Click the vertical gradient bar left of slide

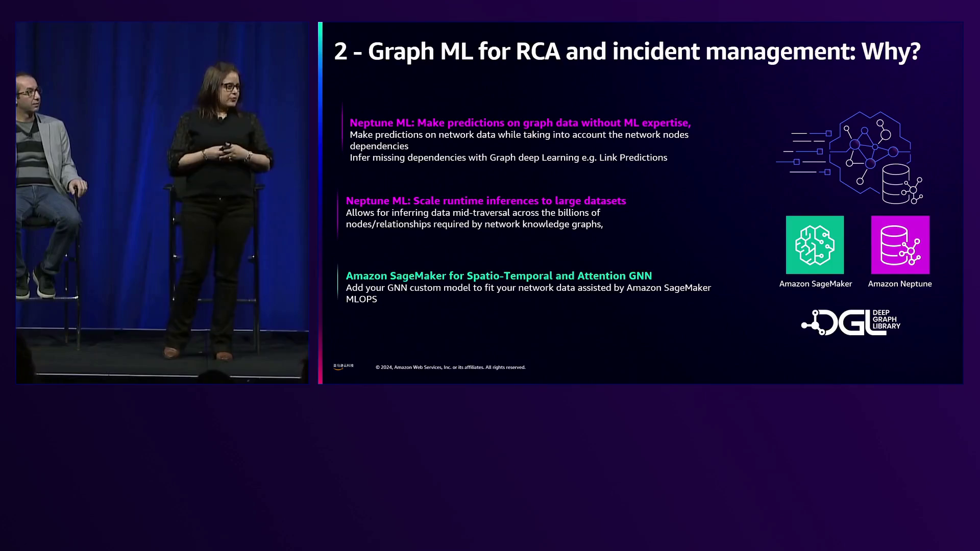(320, 204)
